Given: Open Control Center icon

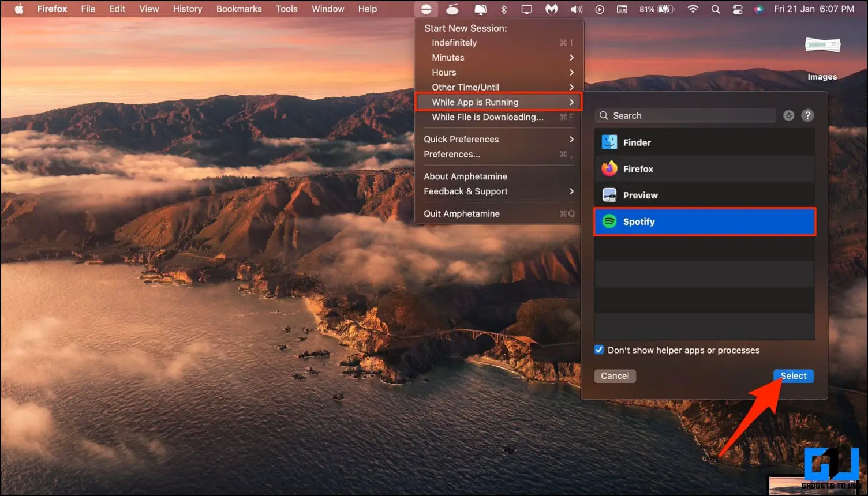Looking at the screenshot, I should click(x=738, y=9).
